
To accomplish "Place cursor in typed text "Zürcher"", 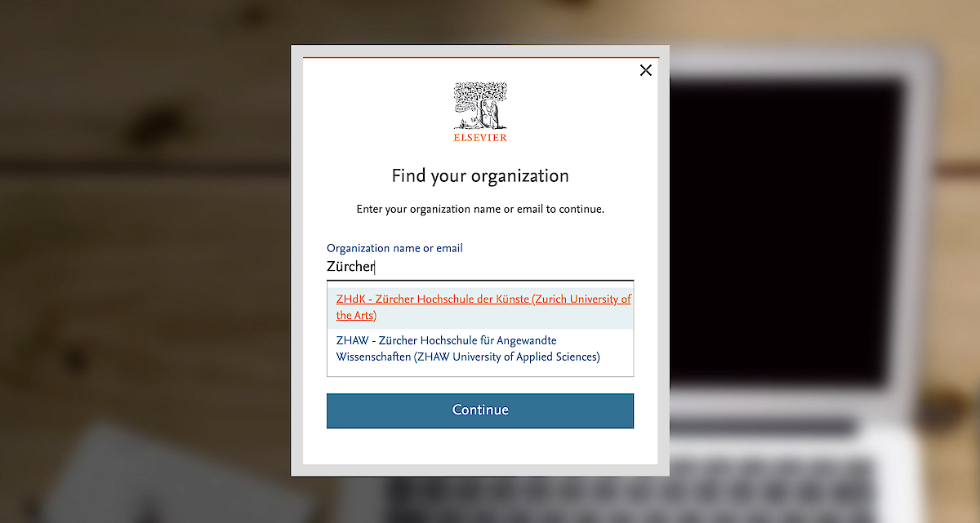I will click(350, 267).
